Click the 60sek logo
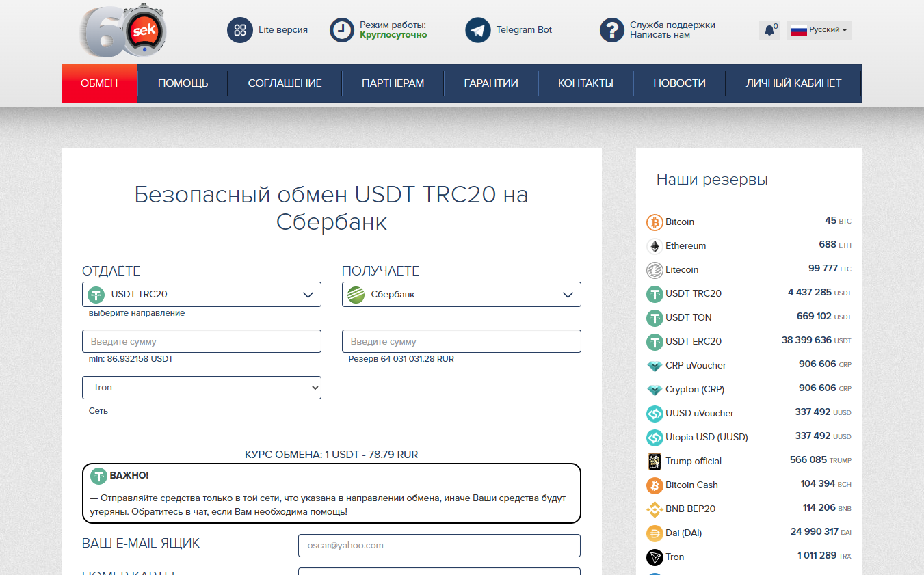Image resolution: width=924 pixels, height=575 pixels. tap(123, 31)
